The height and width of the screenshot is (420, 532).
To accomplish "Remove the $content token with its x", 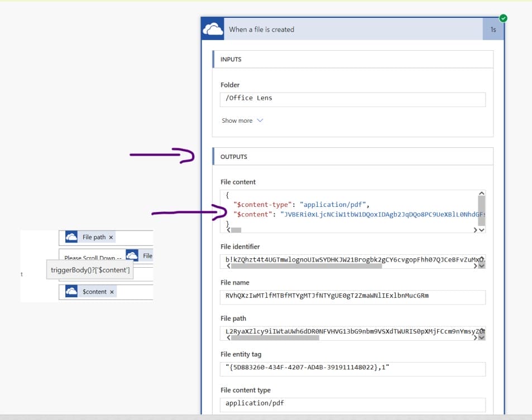I will (113, 291).
